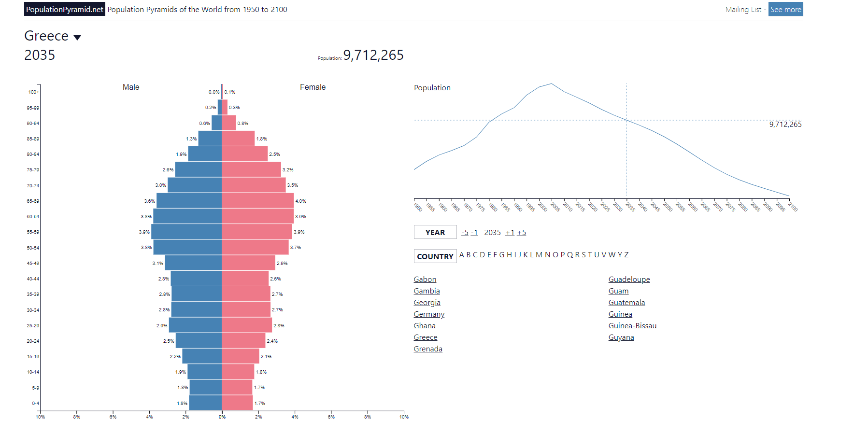Click 2035 tick on population timeline

pos(630,207)
